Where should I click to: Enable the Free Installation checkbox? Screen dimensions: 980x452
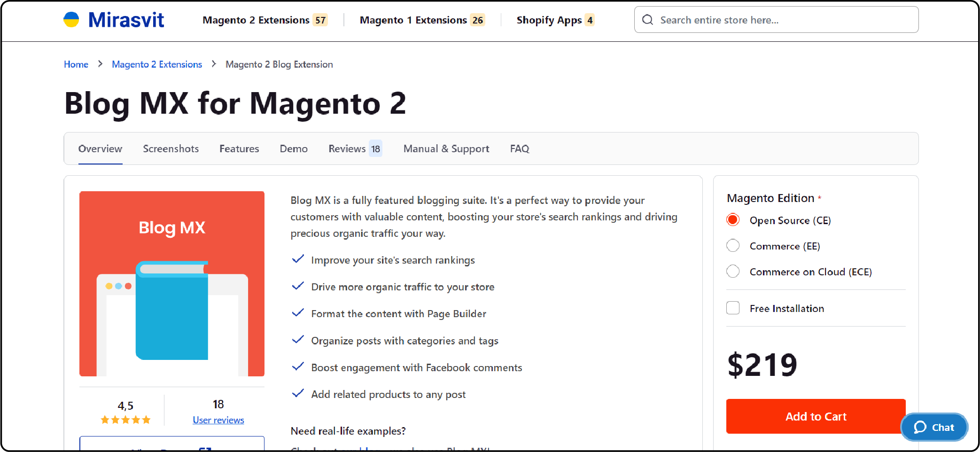click(733, 308)
